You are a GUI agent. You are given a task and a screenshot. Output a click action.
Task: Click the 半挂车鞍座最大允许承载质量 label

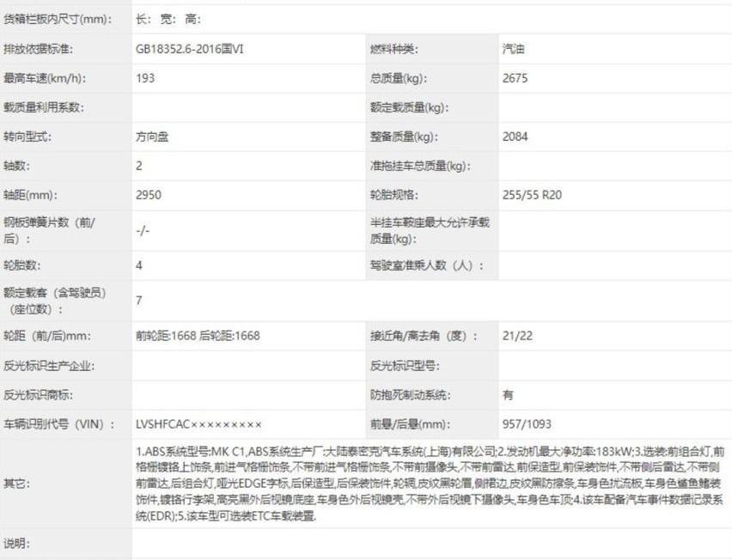430,230
